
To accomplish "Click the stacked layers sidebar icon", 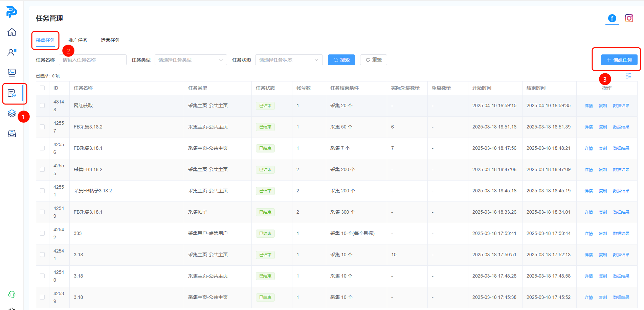I will 12,114.
